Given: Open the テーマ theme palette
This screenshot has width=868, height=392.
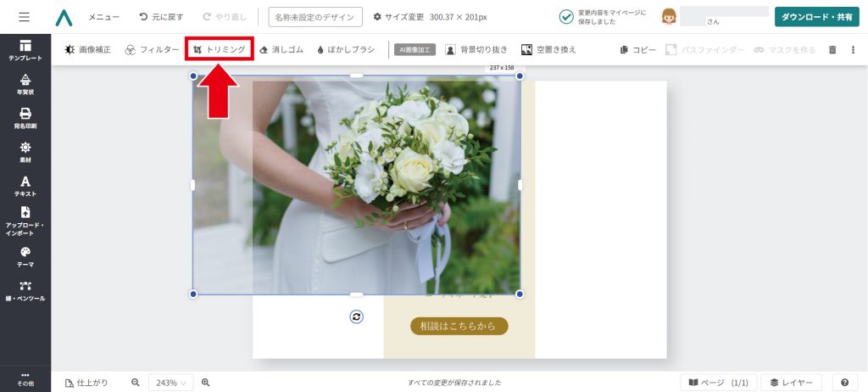Looking at the screenshot, I should point(25,256).
